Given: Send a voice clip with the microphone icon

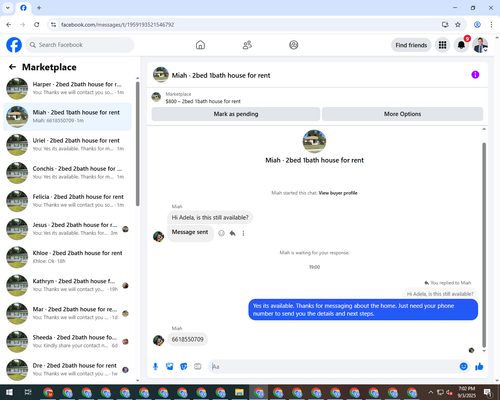Looking at the screenshot, I should click(x=155, y=367).
